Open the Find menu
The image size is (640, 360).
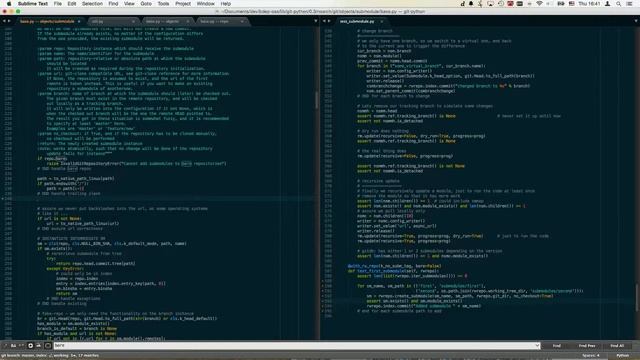(113, 4)
